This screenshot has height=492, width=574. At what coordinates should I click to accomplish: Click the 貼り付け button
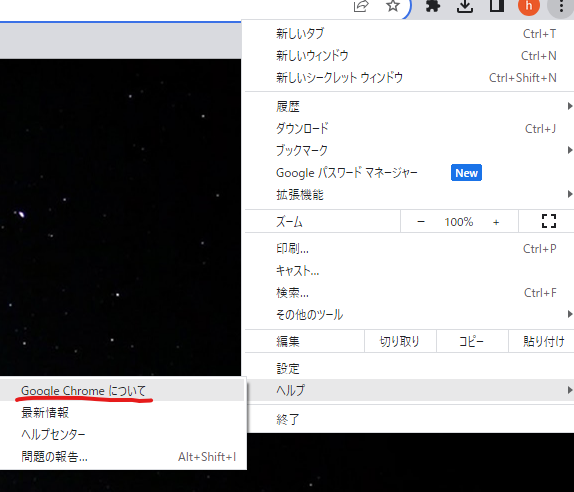click(x=542, y=341)
